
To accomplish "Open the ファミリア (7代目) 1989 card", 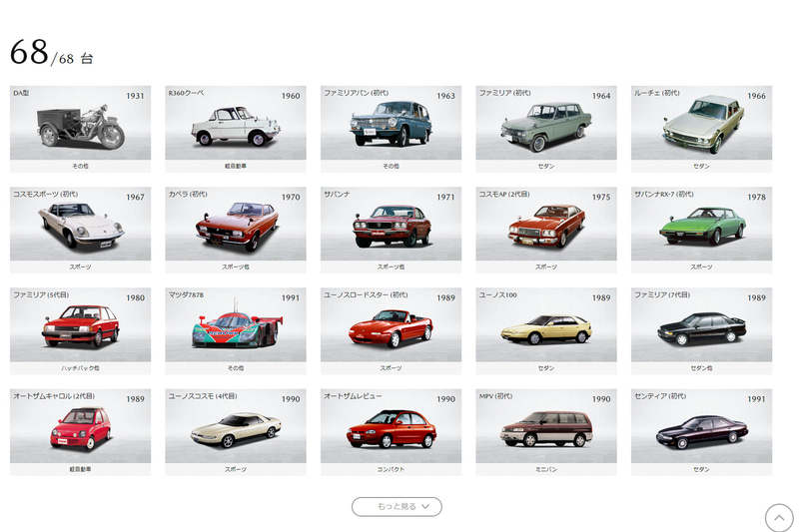I will (x=702, y=331).
